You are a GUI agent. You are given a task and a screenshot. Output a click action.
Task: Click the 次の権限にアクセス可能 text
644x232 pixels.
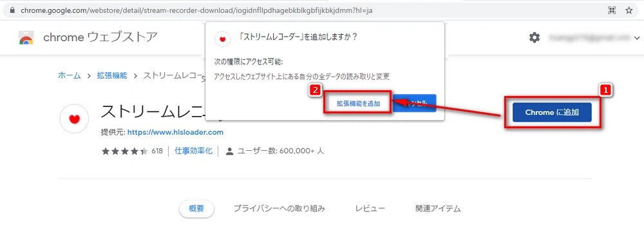coord(249,62)
